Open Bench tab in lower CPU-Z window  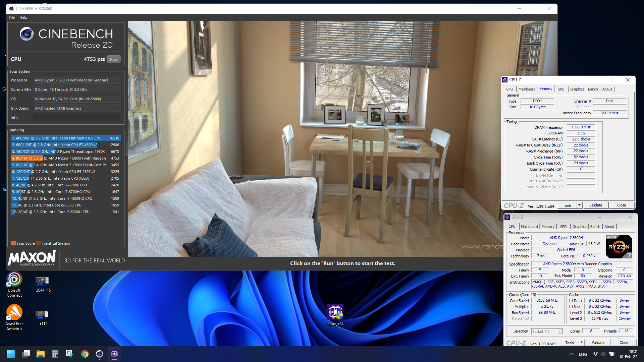pos(595,227)
